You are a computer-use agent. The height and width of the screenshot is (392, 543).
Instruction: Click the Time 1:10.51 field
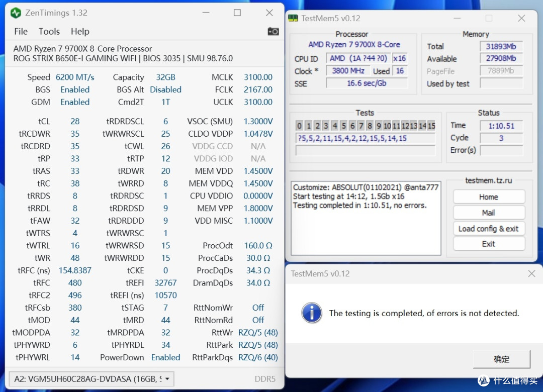click(x=501, y=126)
